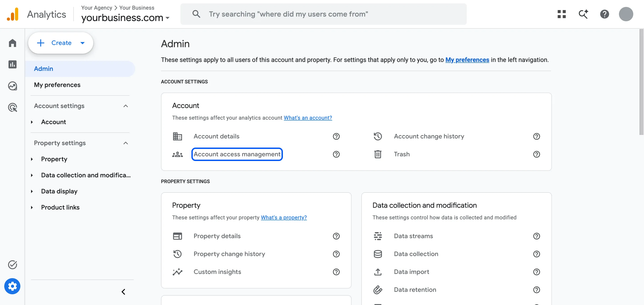Screen dimensions: 644x305
Task: Show help for Data retention
Action: 536,290
